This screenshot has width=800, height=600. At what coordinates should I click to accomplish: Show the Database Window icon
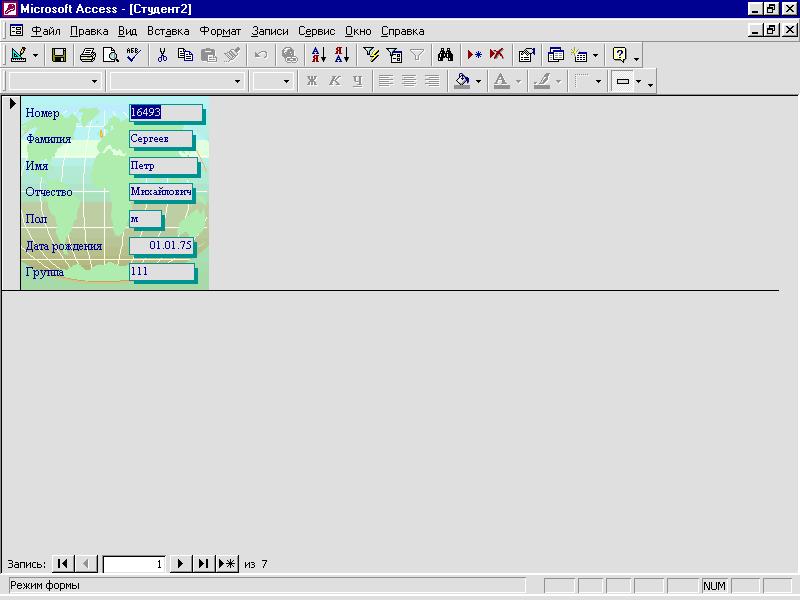coord(555,55)
